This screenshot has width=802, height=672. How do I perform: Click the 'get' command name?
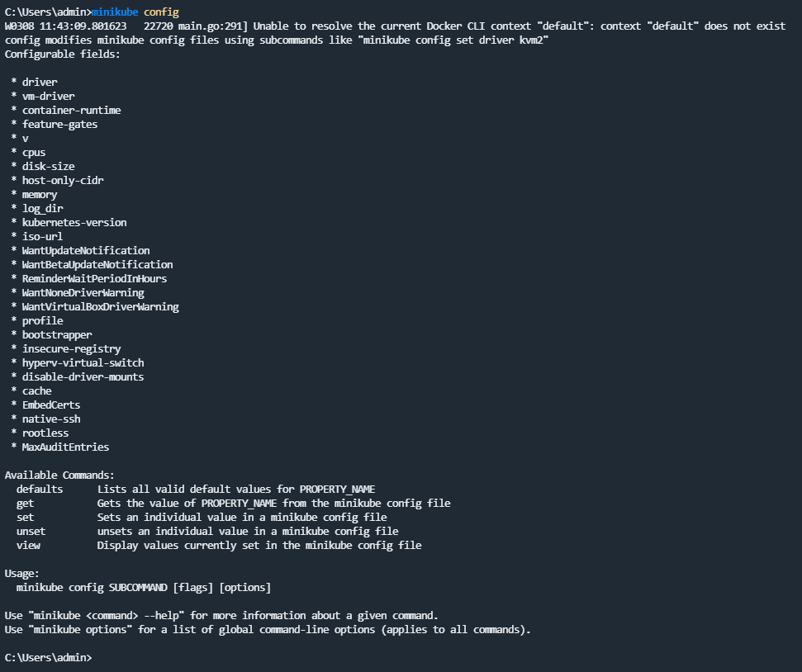click(x=25, y=504)
